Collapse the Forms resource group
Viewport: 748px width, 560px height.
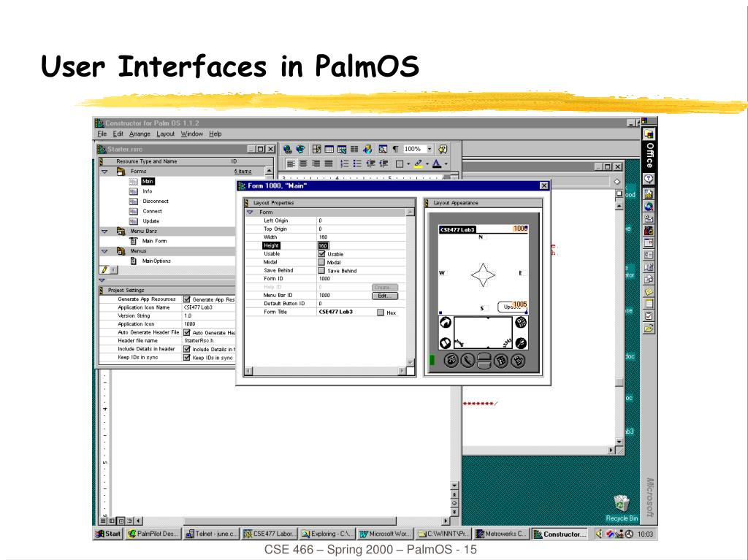click(105, 172)
